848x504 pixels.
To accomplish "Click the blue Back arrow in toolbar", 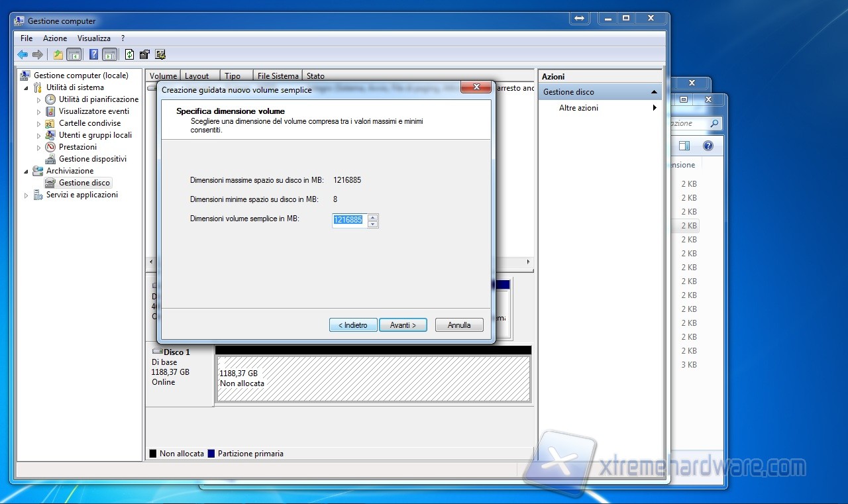I will pos(23,54).
